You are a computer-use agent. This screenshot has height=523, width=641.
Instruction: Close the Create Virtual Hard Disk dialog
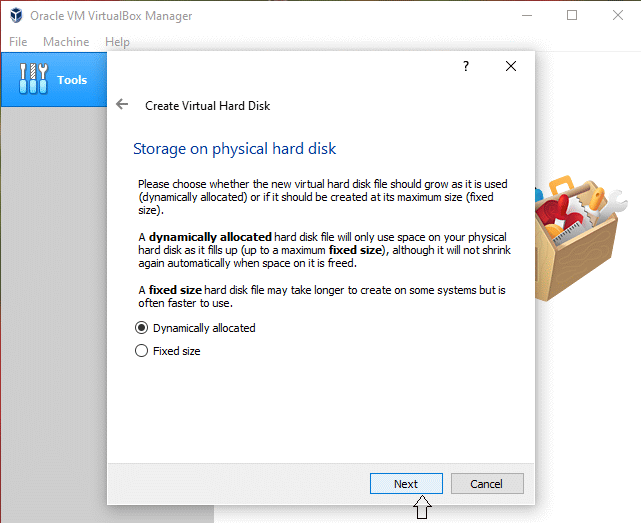coord(511,66)
